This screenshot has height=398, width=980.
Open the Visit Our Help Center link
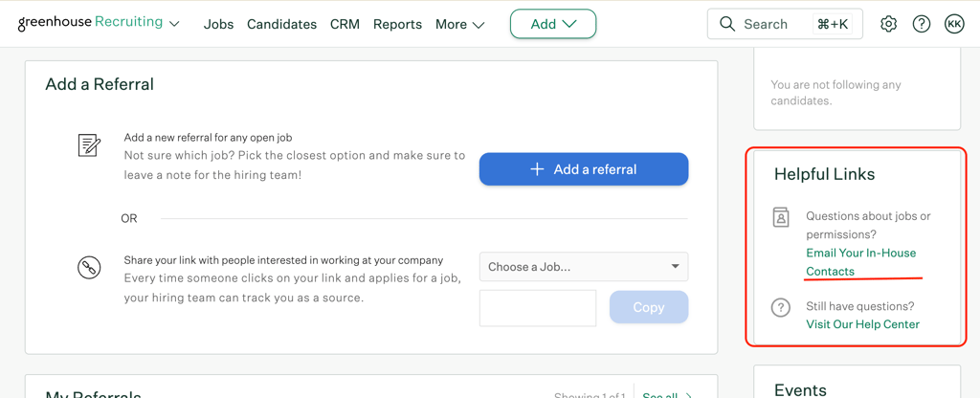(x=862, y=324)
